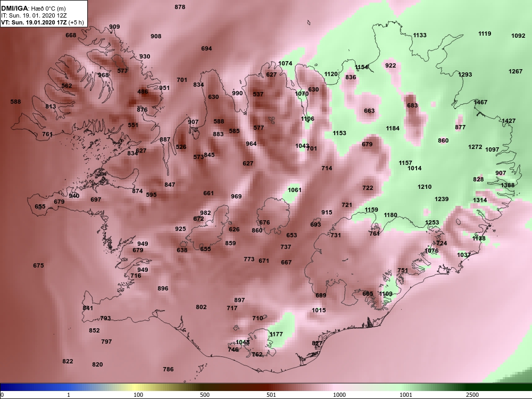Select the 1074 value on the north coast
The width and height of the screenshot is (532, 399).
285,63
